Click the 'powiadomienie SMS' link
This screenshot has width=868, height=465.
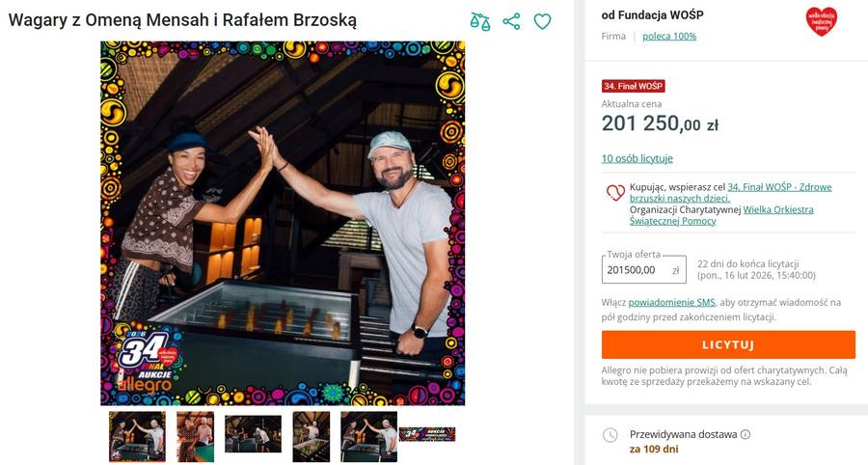coord(672,302)
